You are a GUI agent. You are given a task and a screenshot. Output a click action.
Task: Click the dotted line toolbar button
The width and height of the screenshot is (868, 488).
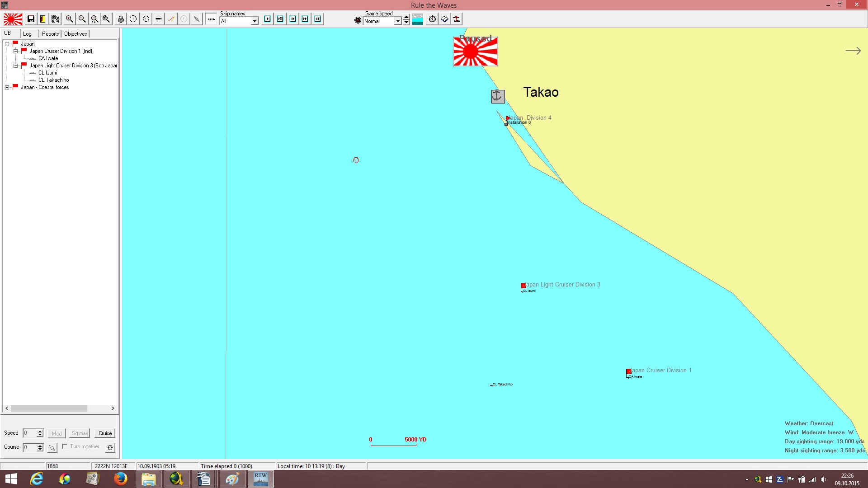[211, 19]
